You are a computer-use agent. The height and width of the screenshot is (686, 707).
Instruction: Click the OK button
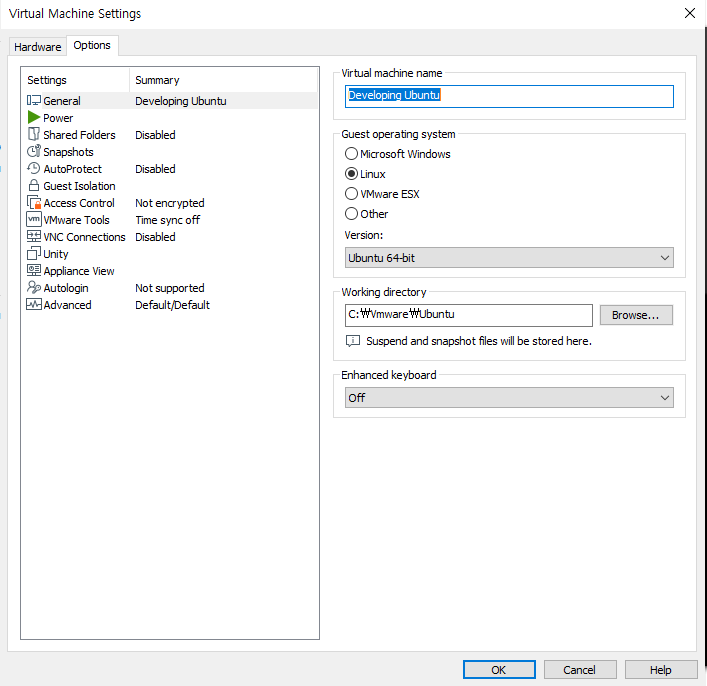pyautogui.click(x=499, y=670)
